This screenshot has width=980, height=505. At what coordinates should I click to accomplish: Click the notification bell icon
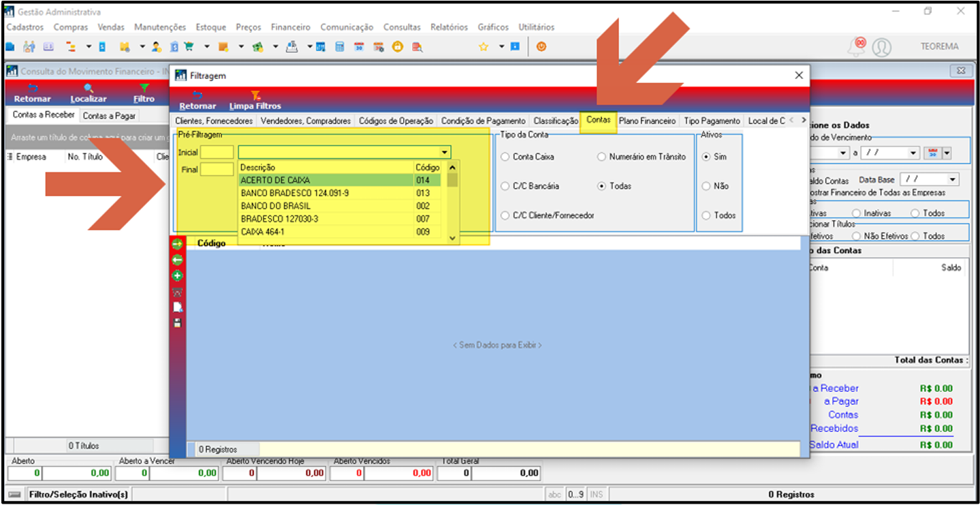pyautogui.click(x=856, y=47)
